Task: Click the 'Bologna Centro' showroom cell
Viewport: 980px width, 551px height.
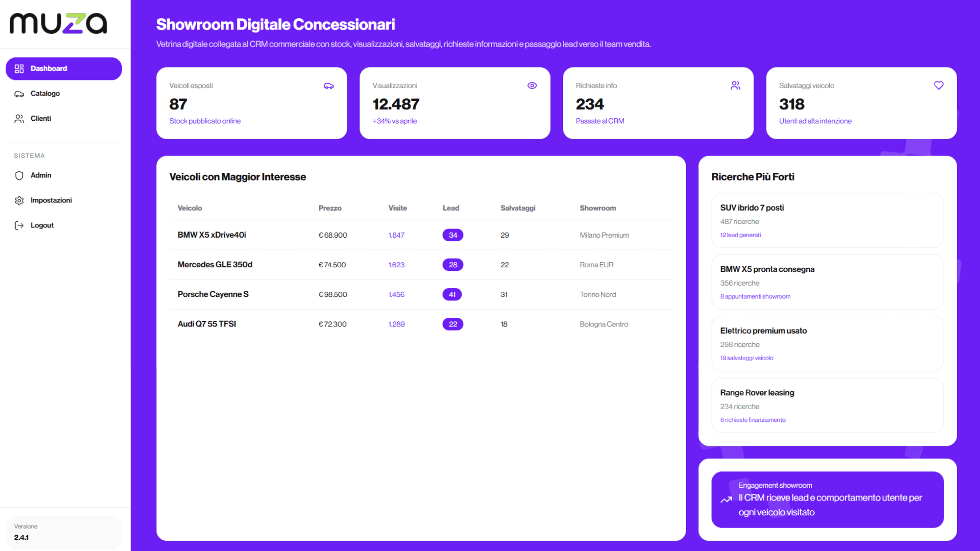Action: click(604, 324)
